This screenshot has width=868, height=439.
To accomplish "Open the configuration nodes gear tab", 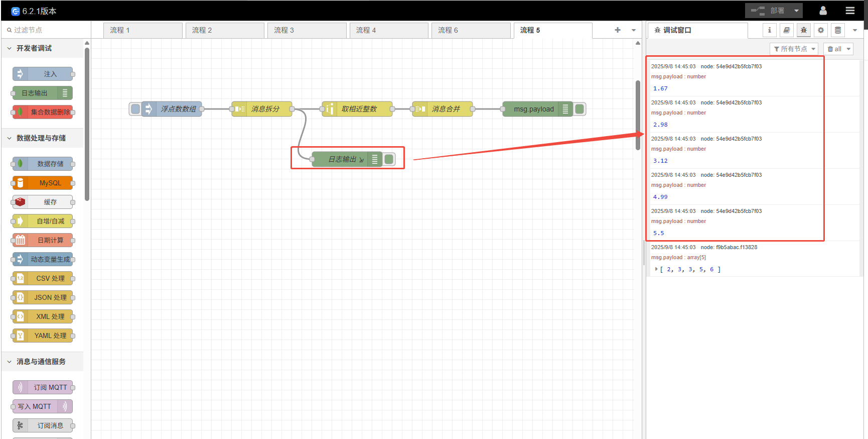I will pyautogui.click(x=820, y=30).
